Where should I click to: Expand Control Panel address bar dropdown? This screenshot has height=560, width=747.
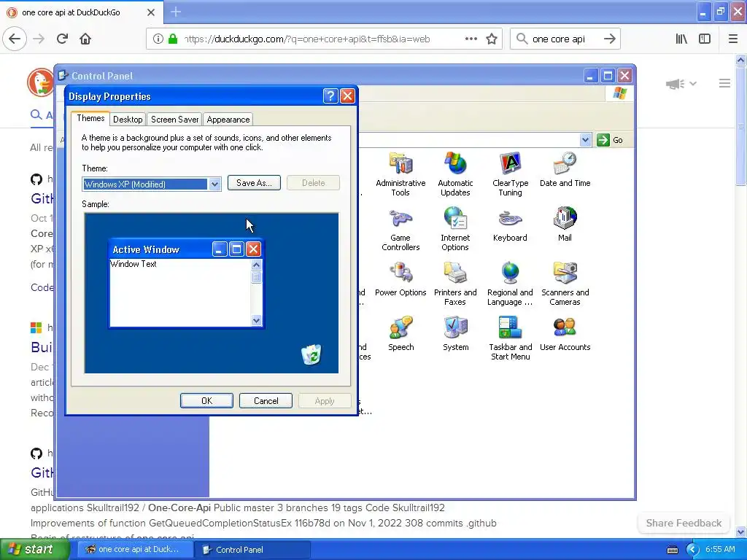pos(585,140)
